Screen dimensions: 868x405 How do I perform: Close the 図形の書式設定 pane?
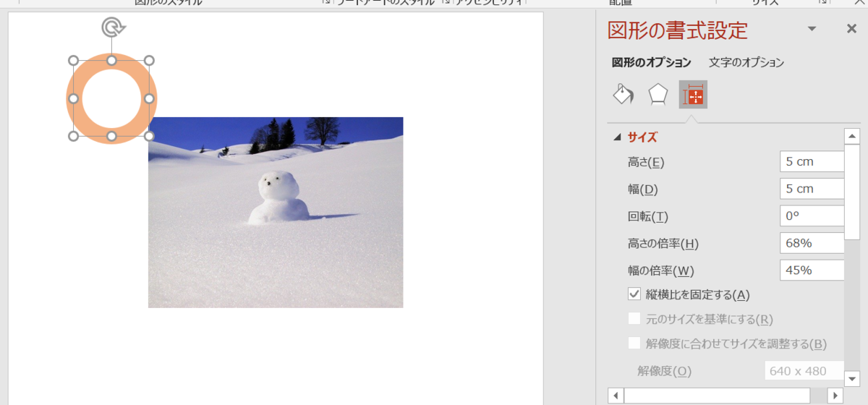click(x=851, y=29)
